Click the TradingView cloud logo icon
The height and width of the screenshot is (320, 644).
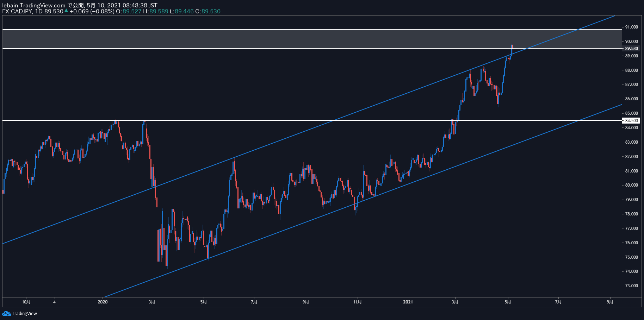(x=6, y=313)
